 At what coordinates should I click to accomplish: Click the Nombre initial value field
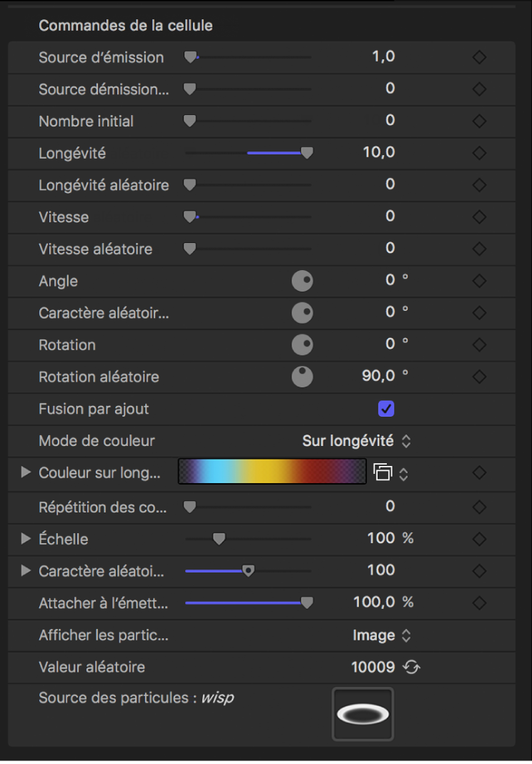coord(390,121)
